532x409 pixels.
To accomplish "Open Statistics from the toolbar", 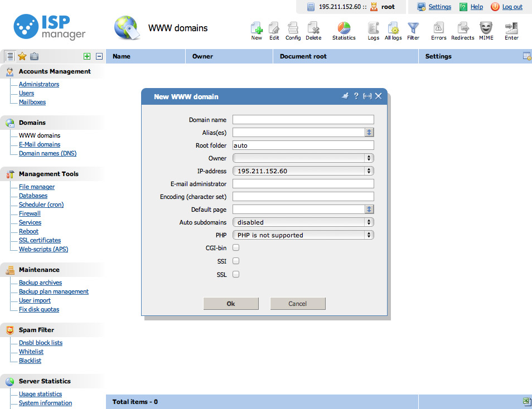I will click(x=344, y=28).
